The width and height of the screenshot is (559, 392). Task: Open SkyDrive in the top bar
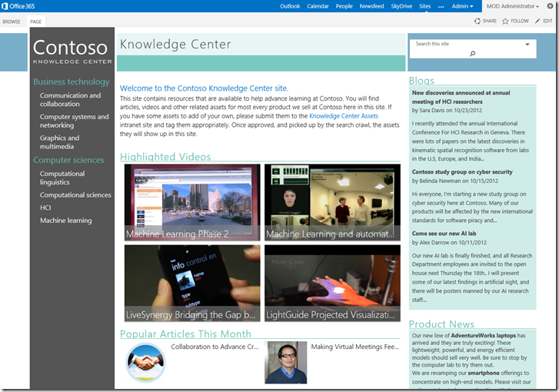tap(401, 6)
